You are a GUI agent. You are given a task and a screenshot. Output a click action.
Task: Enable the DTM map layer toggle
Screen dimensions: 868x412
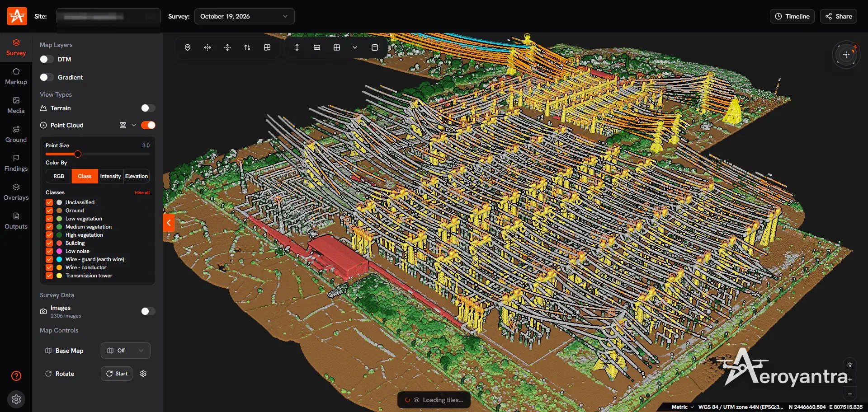pos(47,59)
